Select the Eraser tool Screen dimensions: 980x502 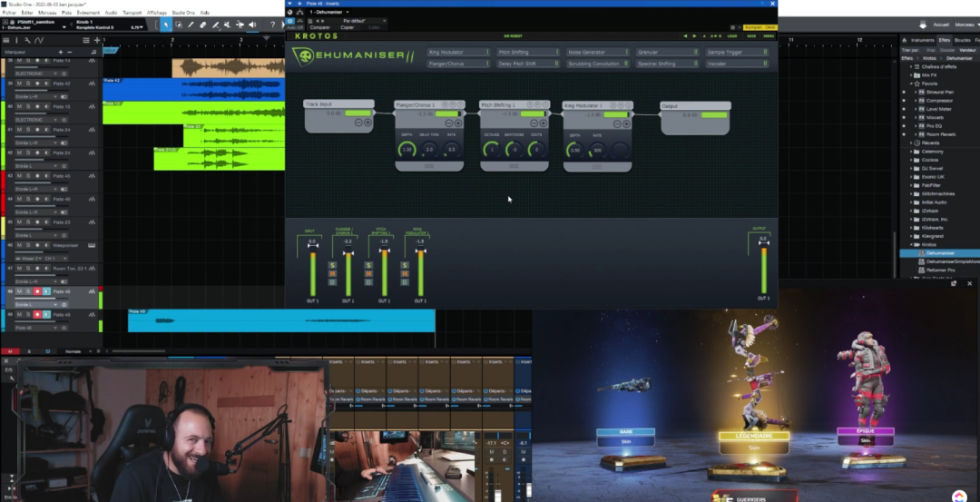[203, 25]
